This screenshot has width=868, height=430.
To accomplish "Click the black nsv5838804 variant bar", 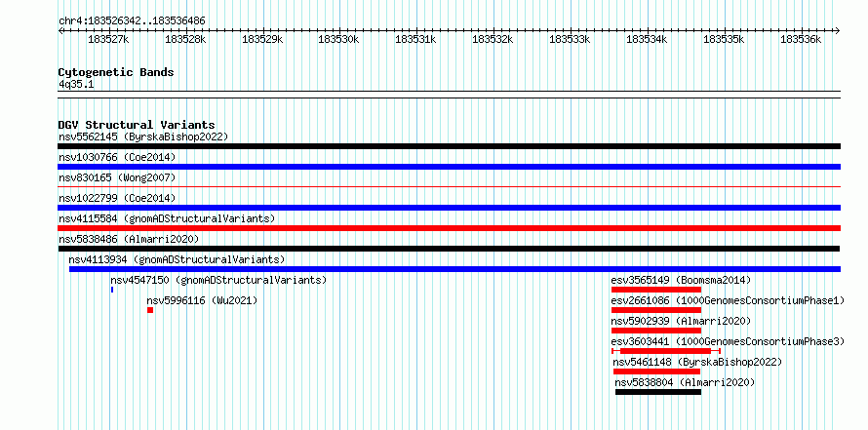I will coord(658,392).
